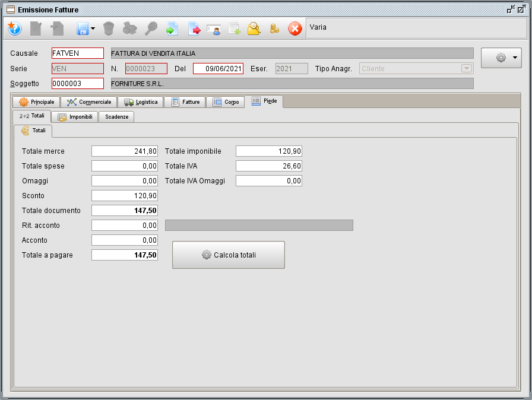Open the help globe toolbar icon
Image resolution: width=532 pixels, height=400 pixels.
[14, 28]
